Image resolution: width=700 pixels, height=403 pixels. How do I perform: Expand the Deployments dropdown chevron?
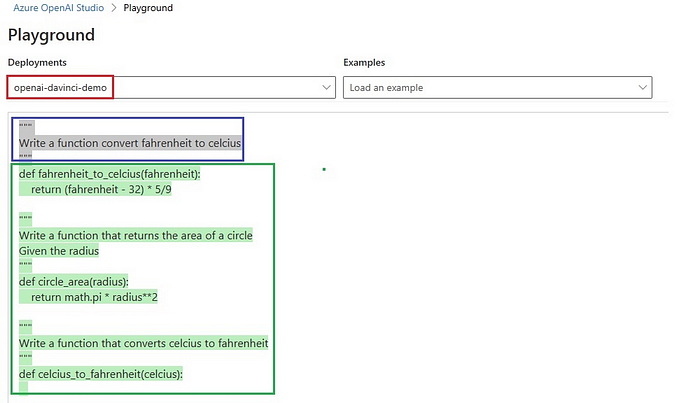coord(326,87)
